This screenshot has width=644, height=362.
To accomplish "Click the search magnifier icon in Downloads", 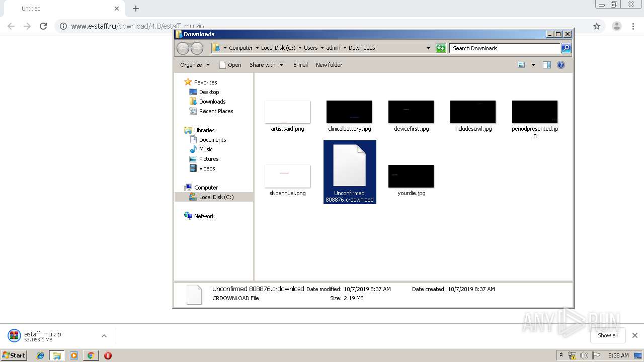I will [x=566, y=48].
